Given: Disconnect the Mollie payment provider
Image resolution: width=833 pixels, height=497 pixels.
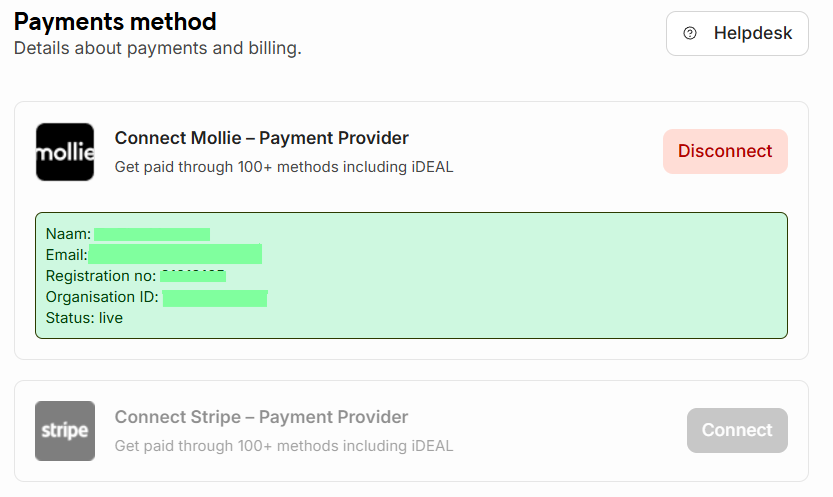Looking at the screenshot, I should click(x=725, y=151).
